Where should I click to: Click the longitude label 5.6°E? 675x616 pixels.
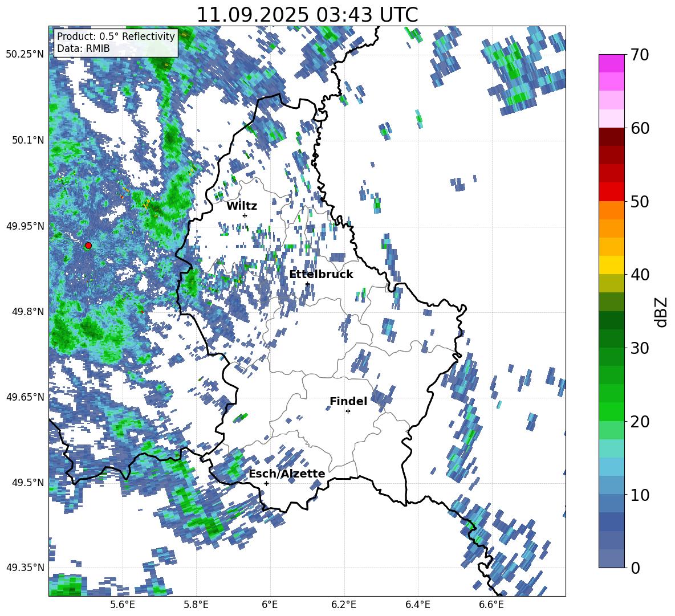[122, 605]
